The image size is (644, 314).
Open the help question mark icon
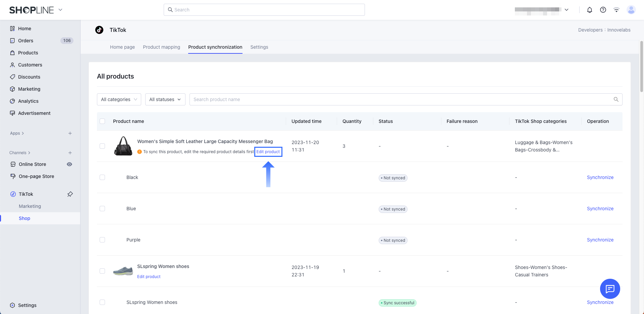coord(603,10)
